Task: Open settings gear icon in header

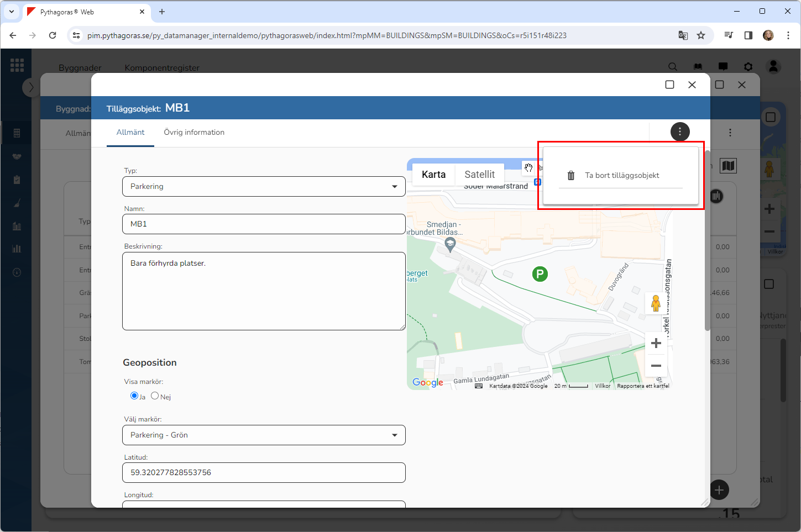Action: point(748,67)
